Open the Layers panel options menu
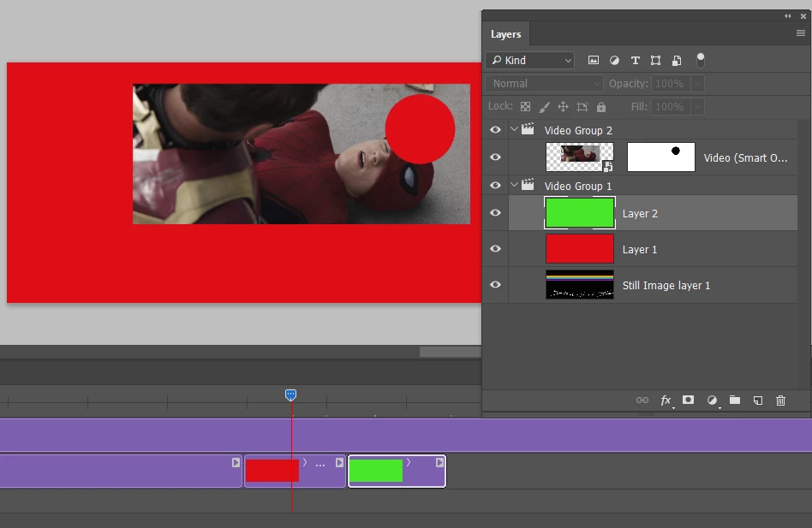The image size is (812, 528). pyautogui.click(x=801, y=33)
